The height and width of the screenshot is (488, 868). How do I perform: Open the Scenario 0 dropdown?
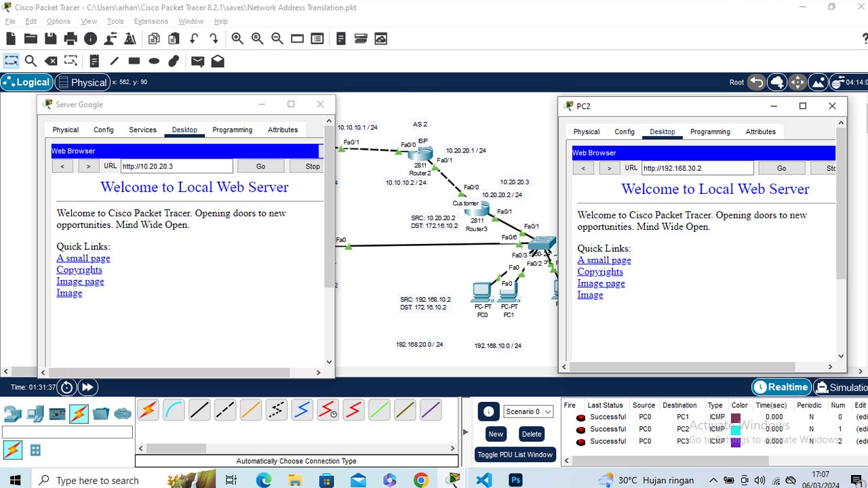(528, 411)
